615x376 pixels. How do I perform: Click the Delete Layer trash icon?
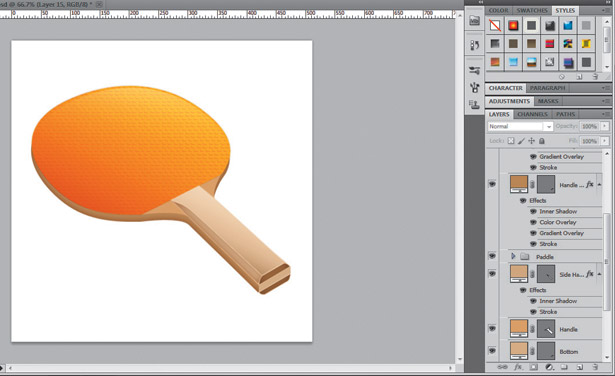[595, 367]
